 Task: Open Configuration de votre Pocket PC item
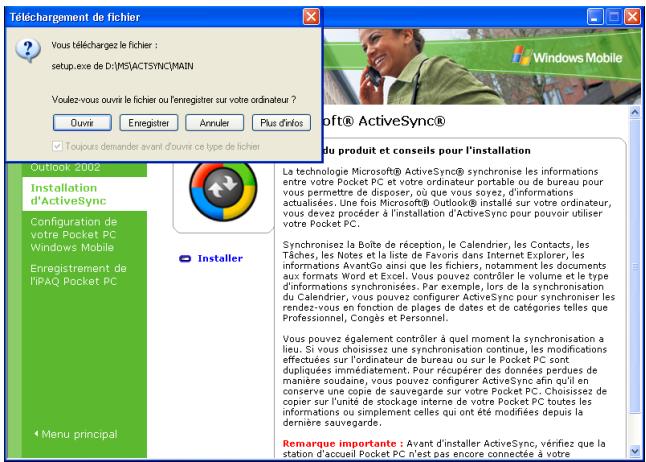pyautogui.click(x=74, y=235)
